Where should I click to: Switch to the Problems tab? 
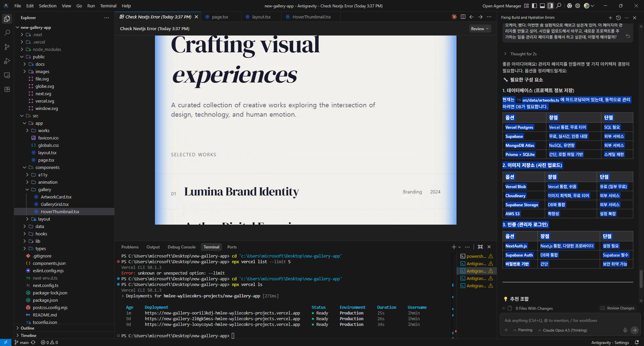(130, 247)
